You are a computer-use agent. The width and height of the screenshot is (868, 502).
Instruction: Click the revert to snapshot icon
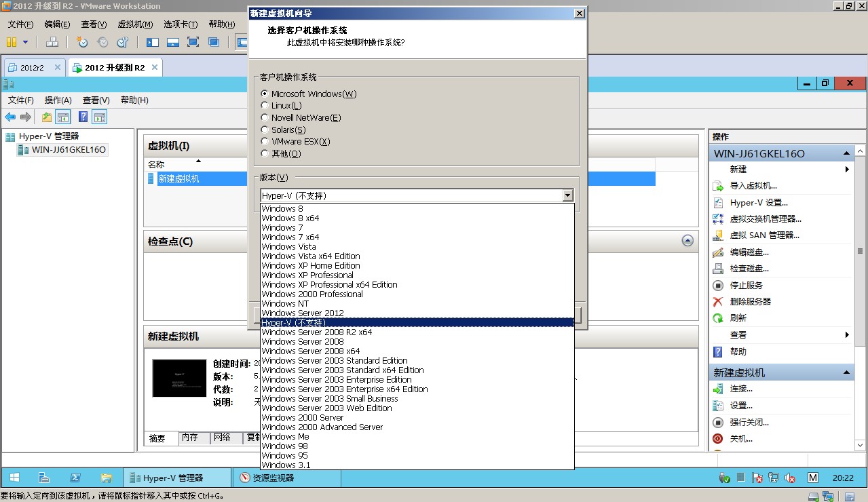pos(102,42)
